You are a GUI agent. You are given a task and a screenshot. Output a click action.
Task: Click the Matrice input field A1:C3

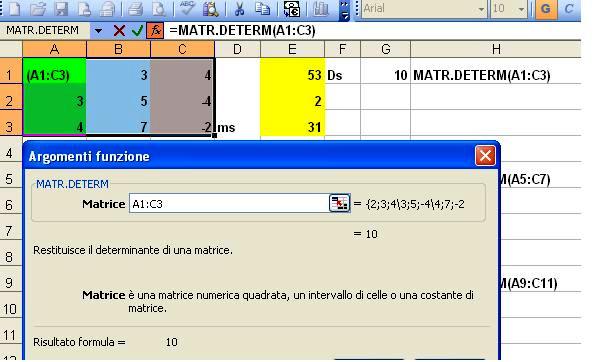coord(229,204)
